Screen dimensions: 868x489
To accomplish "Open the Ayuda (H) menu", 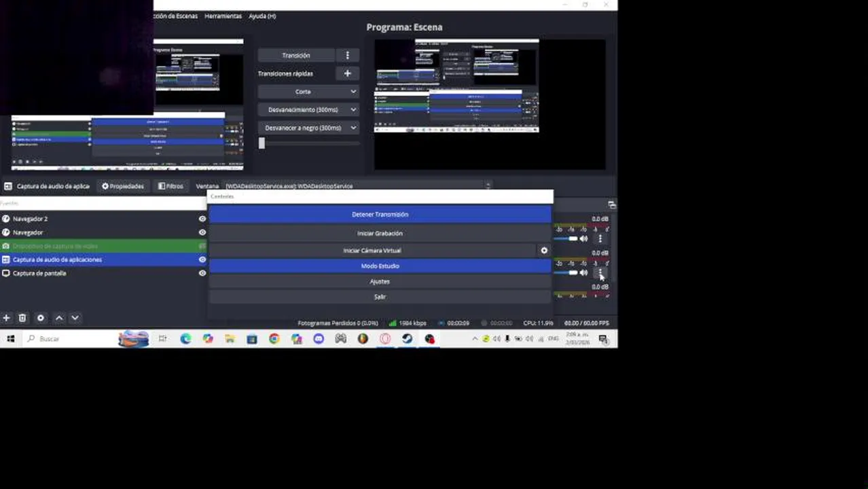I will 262,16.
